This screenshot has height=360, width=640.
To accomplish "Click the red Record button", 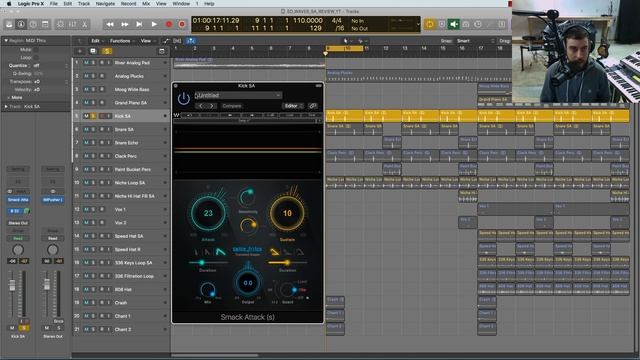I will [x=169, y=24].
